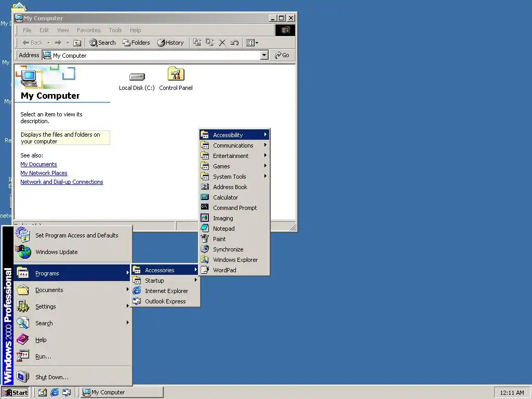Image resolution: width=532 pixels, height=399 pixels.
Task: Open the Favorites menu
Action: click(x=88, y=30)
